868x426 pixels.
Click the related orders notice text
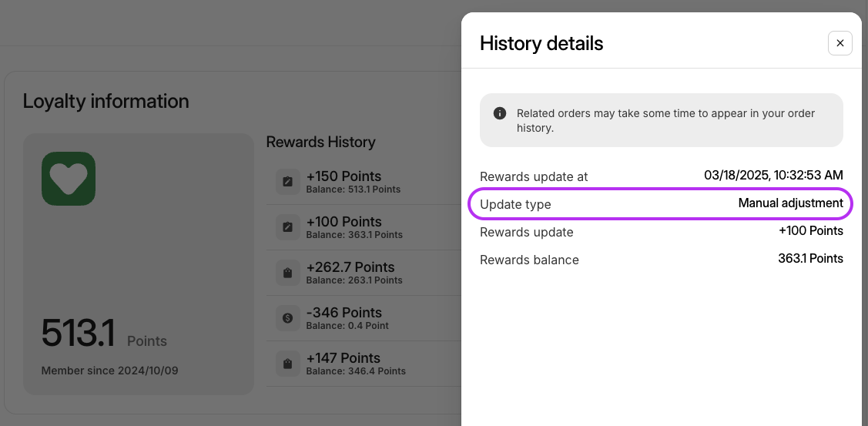point(665,120)
